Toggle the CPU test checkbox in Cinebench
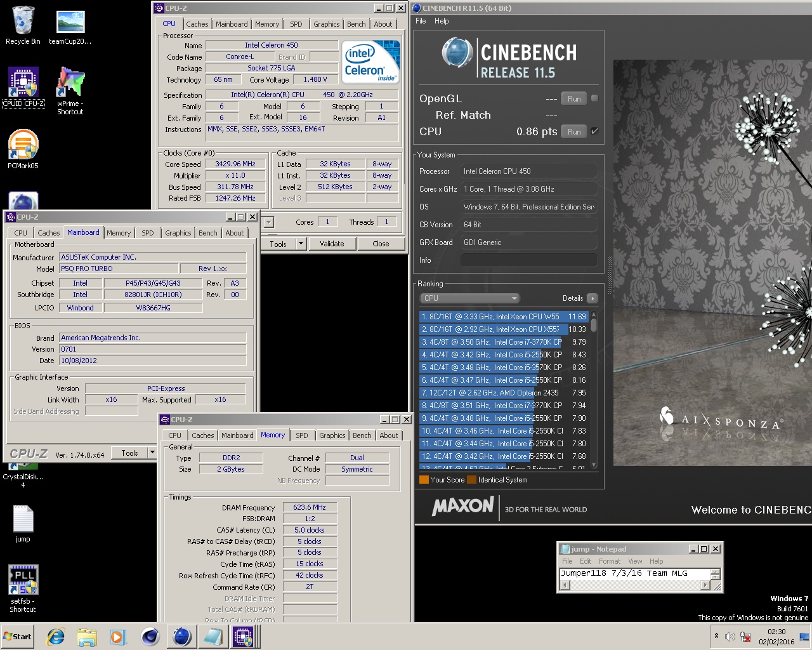The height and width of the screenshot is (650, 812). 594,131
